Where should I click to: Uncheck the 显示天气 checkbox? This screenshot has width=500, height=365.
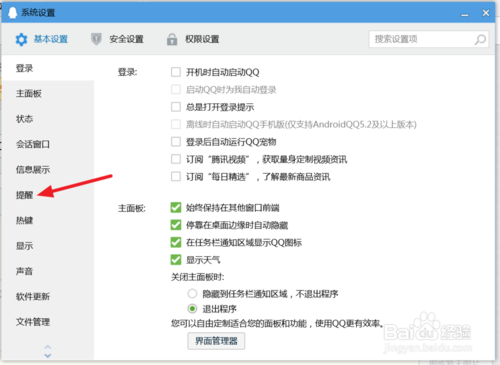(x=176, y=260)
